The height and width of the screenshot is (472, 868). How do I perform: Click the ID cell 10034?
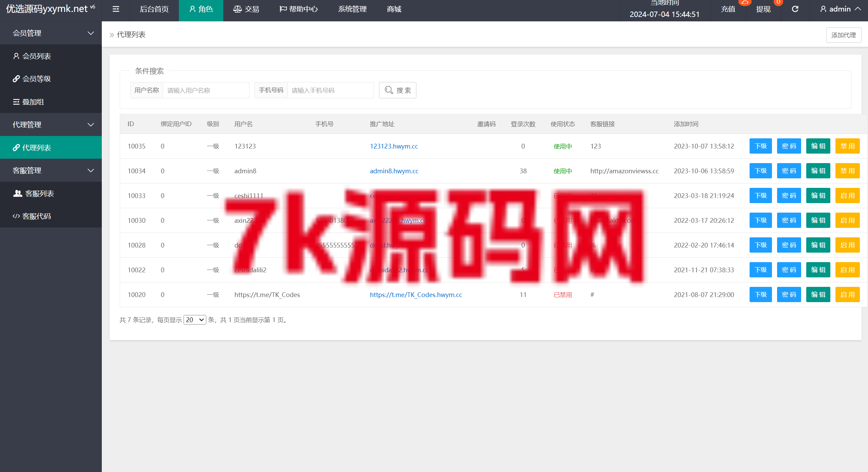point(136,171)
